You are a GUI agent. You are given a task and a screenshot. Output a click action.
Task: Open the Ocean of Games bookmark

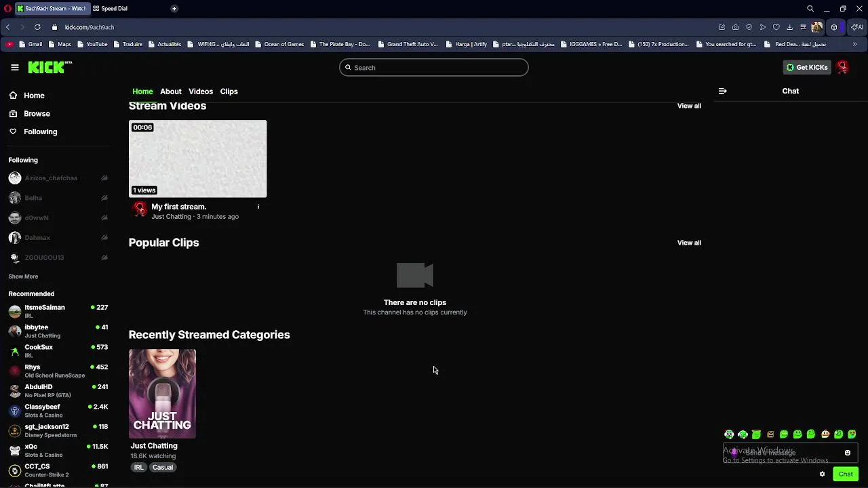tap(279, 44)
